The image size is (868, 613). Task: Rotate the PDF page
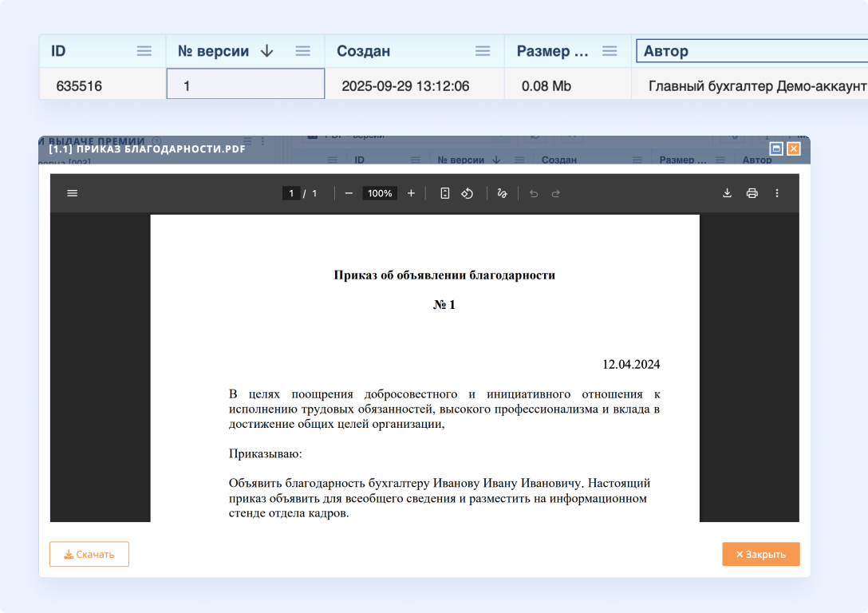click(468, 192)
